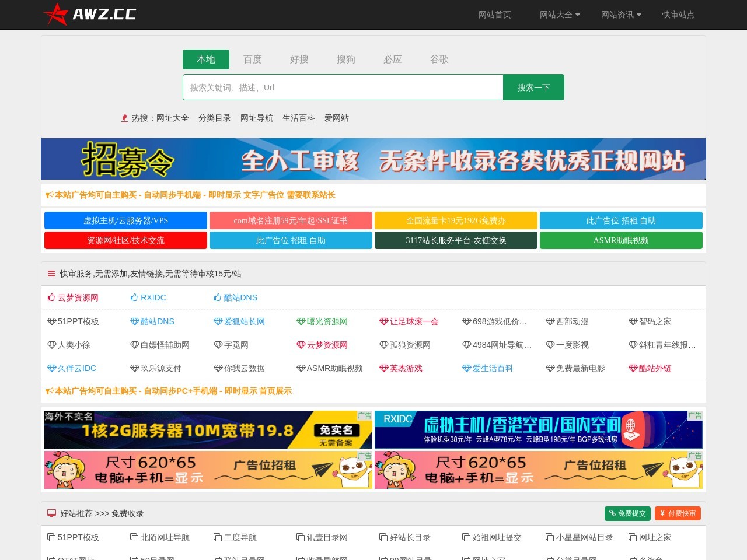This screenshot has height=560, width=747.
Task: Click the list icon beside 快审服务 text
Action: coord(50,273)
